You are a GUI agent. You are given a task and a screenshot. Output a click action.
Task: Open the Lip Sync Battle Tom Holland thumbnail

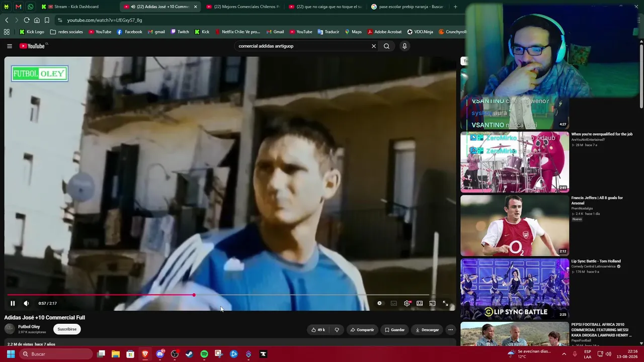515,289
